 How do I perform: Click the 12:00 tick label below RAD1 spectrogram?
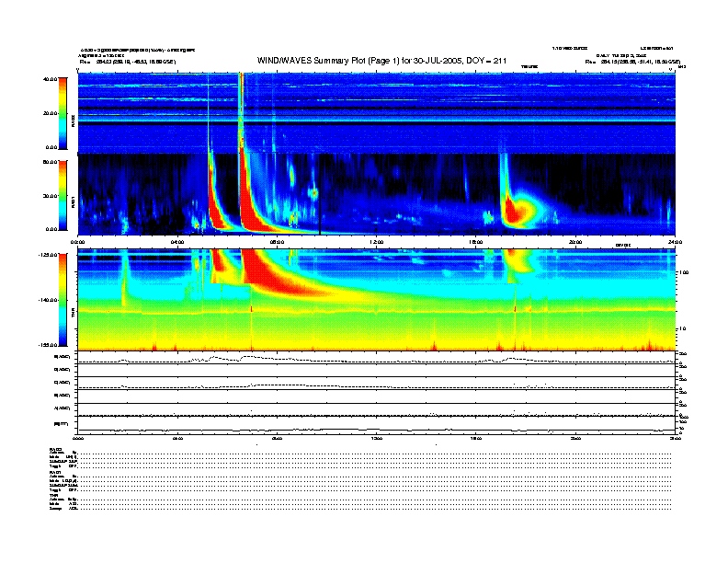(377, 242)
